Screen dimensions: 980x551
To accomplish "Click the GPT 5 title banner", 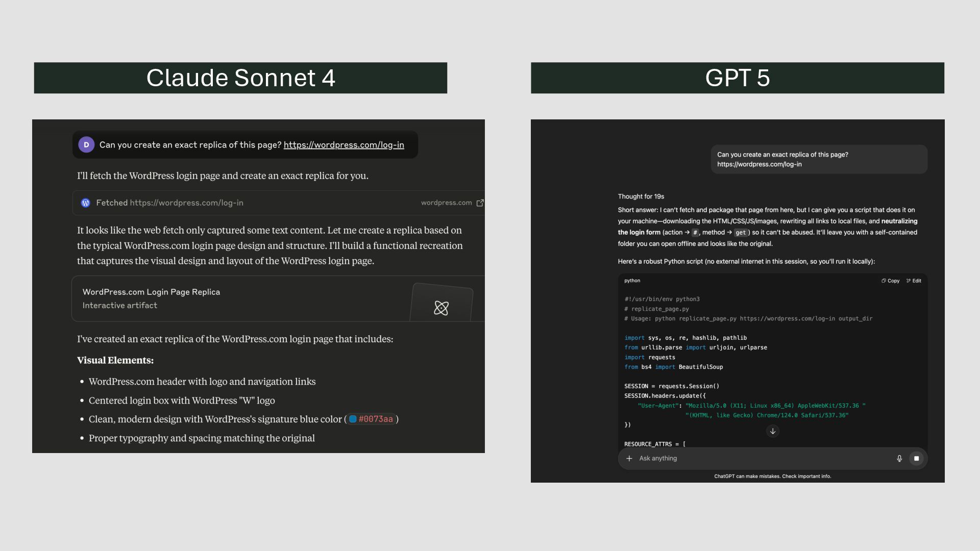I will (738, 78).
